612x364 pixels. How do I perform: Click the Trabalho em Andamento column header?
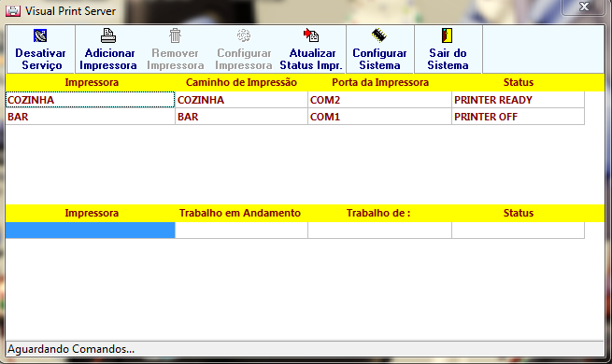pos(240,213)
